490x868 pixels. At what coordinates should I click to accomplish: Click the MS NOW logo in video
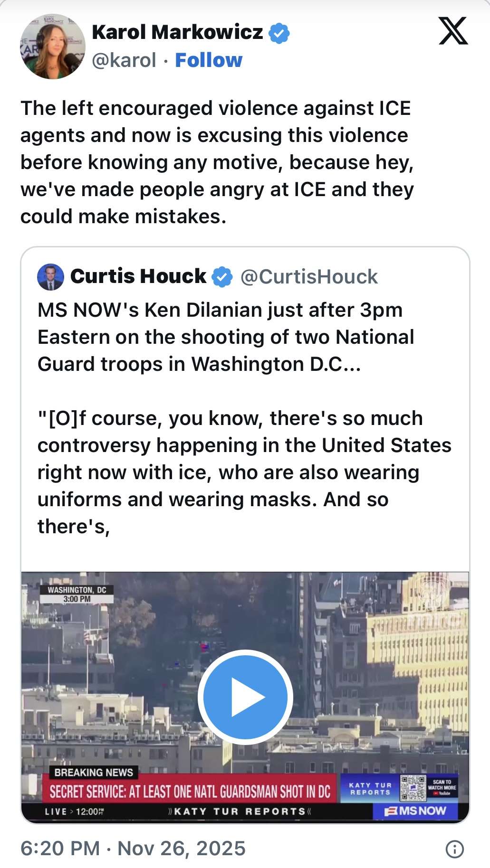[x=415, y=811]
